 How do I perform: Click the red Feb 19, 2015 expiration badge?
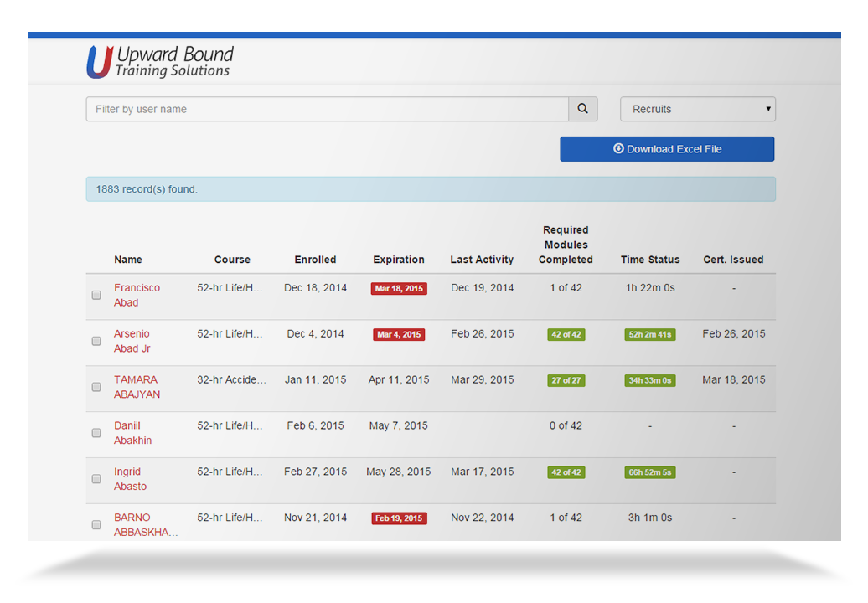(399, 518)
